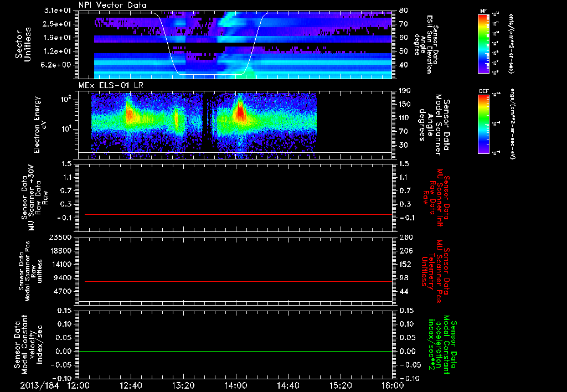The width and height of the screenshot is (567, 392).
Task: Click the "30" scanner angle tick label
Action: (x=403, y=145)
